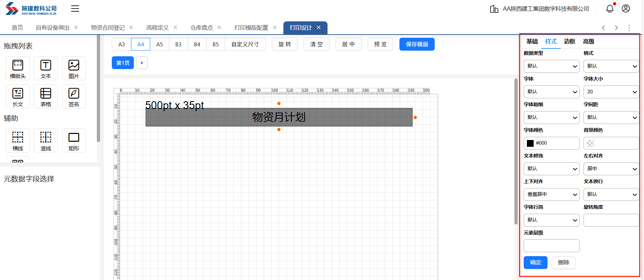This screenshot has width=644, height=280.
Task: Open the 上下对齐 vertical alignment dropdown
Action: 551,195
